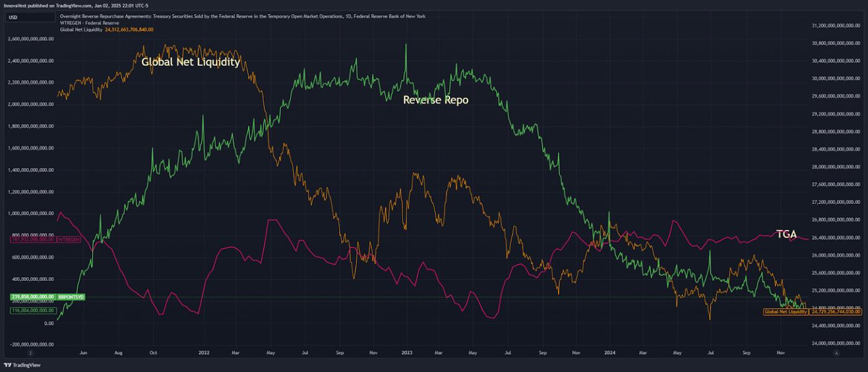Click the Global Net Liquidity chart annotation text
Screen dimensions: 868x372
click(x=190, y=62)
